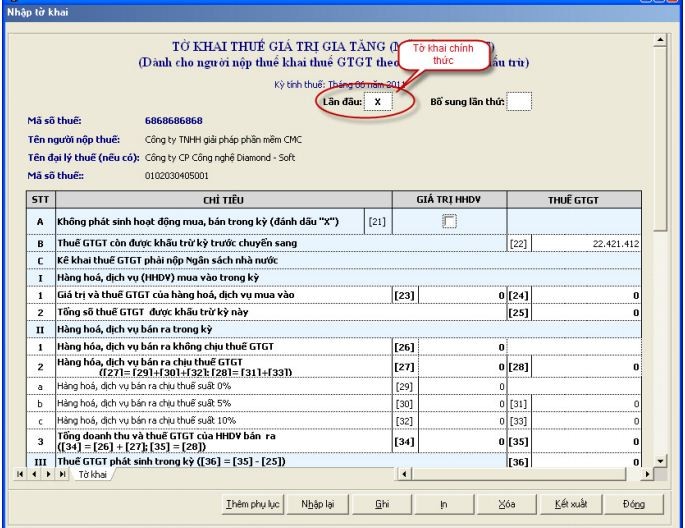Close form with Đóng button

point(634,504)
